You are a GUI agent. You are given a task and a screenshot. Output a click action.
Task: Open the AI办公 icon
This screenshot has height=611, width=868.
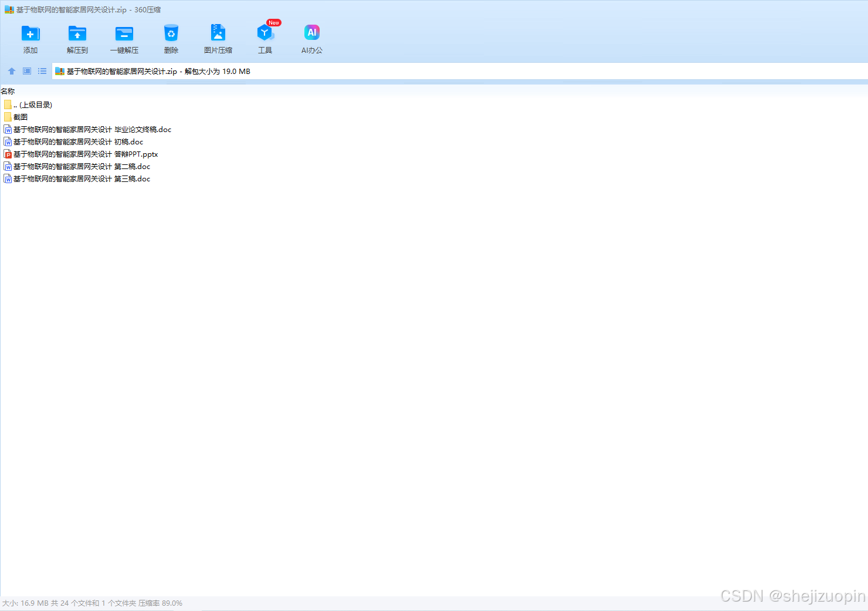[x=312, y=33]
